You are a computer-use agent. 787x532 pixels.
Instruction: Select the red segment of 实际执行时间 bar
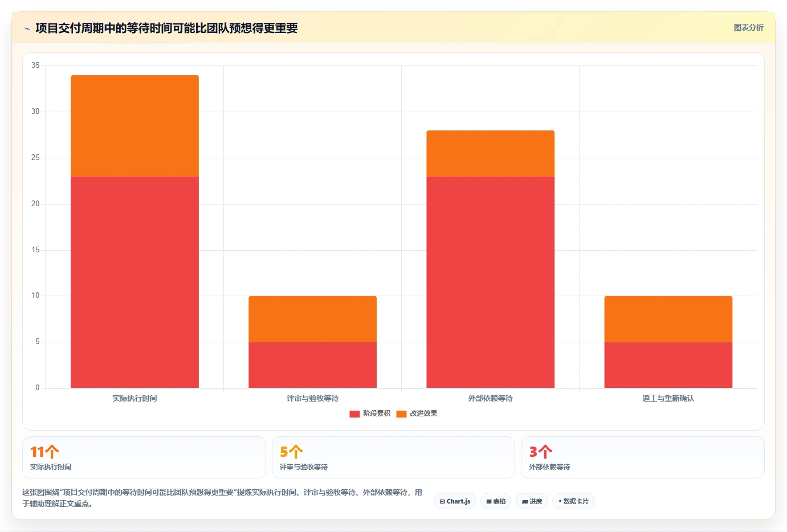(x=134, y=282)
